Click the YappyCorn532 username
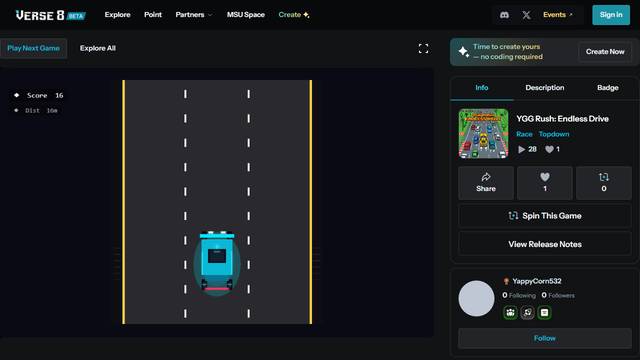This screenshot has width=640, height=360. (537, 281)
